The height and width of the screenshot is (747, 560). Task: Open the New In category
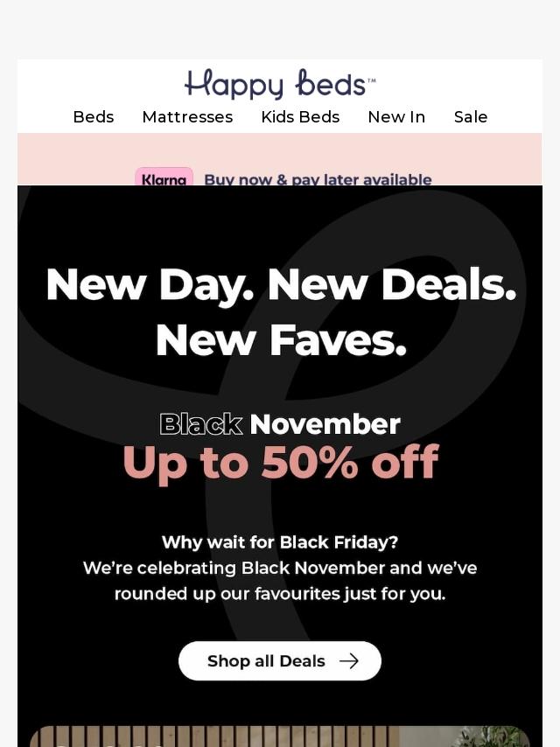[x=396, y=117]
